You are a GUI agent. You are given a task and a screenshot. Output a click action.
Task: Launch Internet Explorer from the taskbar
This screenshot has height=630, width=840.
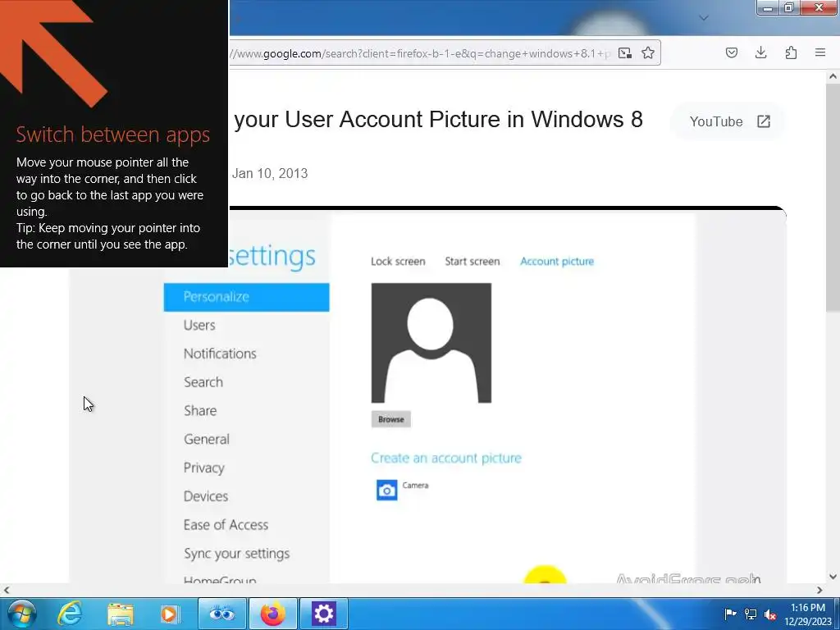(70, 614)
